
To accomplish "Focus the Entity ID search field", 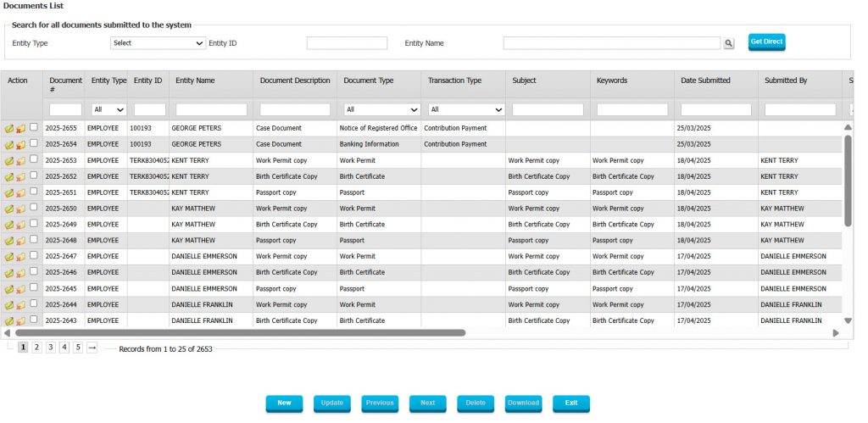I will click(x=346, y=43).
